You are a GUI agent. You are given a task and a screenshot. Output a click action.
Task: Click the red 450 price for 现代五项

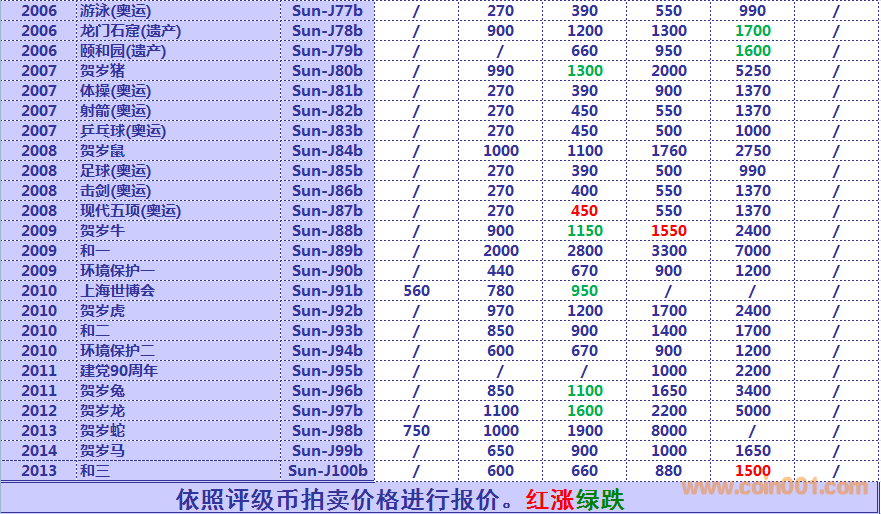click(584, 211)
